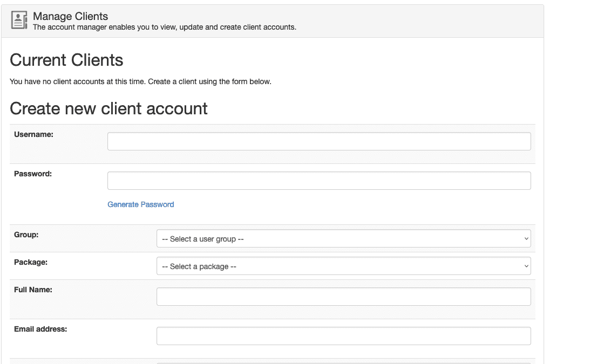Click the Username label
Screen dimensions: 604x364
[x=33, y=134]
